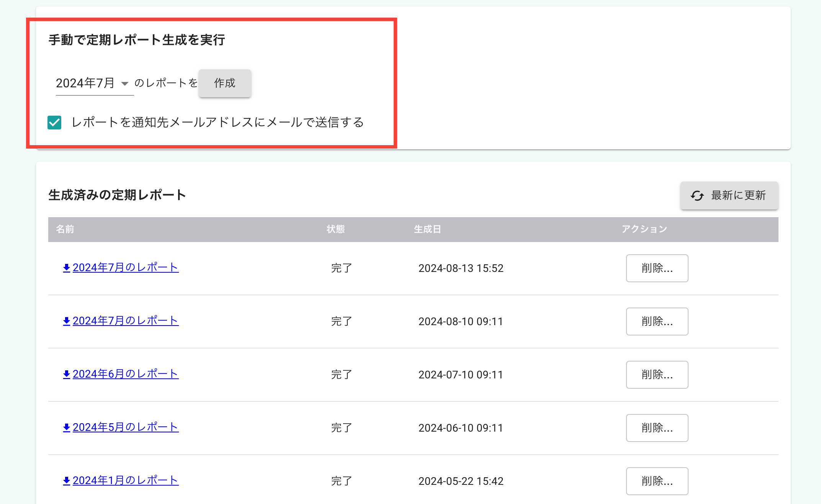Select the date 2024-07-10 09:11

[x=461, y=375]
